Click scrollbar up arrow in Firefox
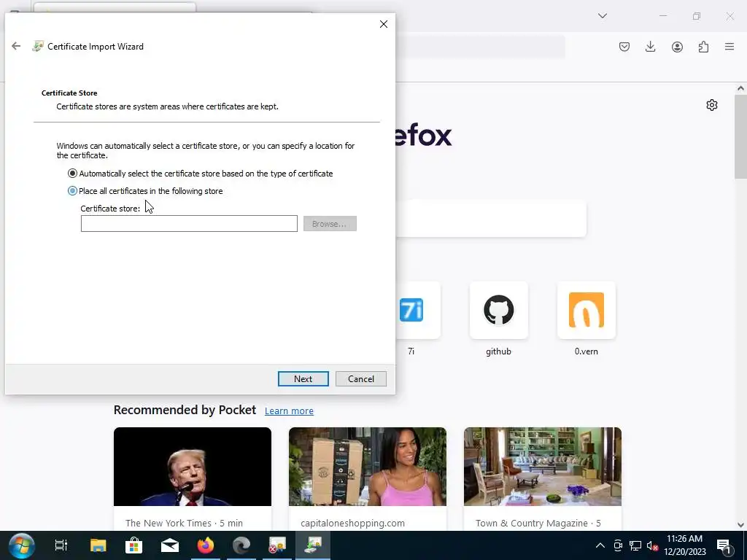The image size is (747, 560). tap(740, 88)
